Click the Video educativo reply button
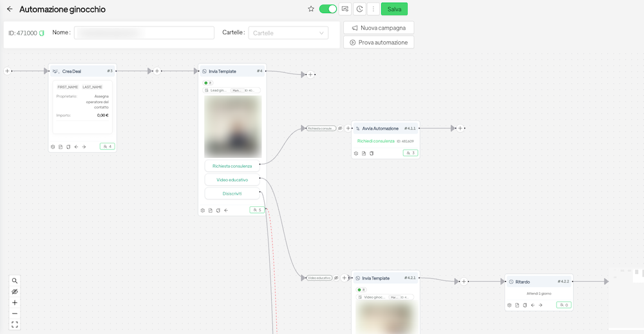 tap(232, 180)
